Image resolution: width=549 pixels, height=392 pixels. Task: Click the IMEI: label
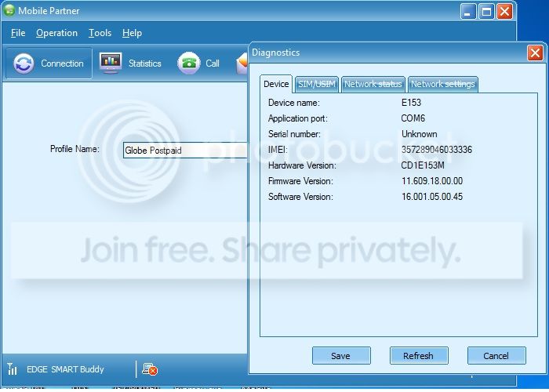coord(278,150)
